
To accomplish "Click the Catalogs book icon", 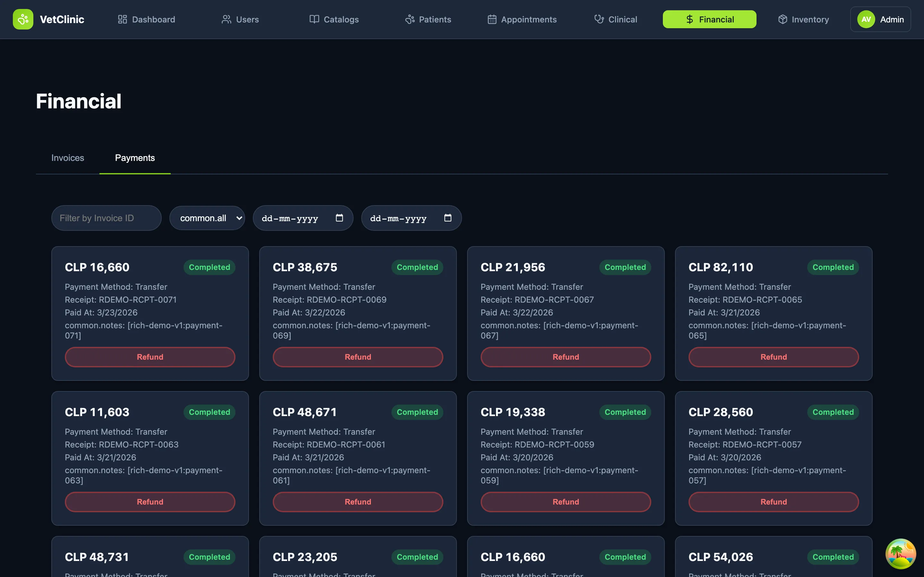I will (x=314, y=20).
